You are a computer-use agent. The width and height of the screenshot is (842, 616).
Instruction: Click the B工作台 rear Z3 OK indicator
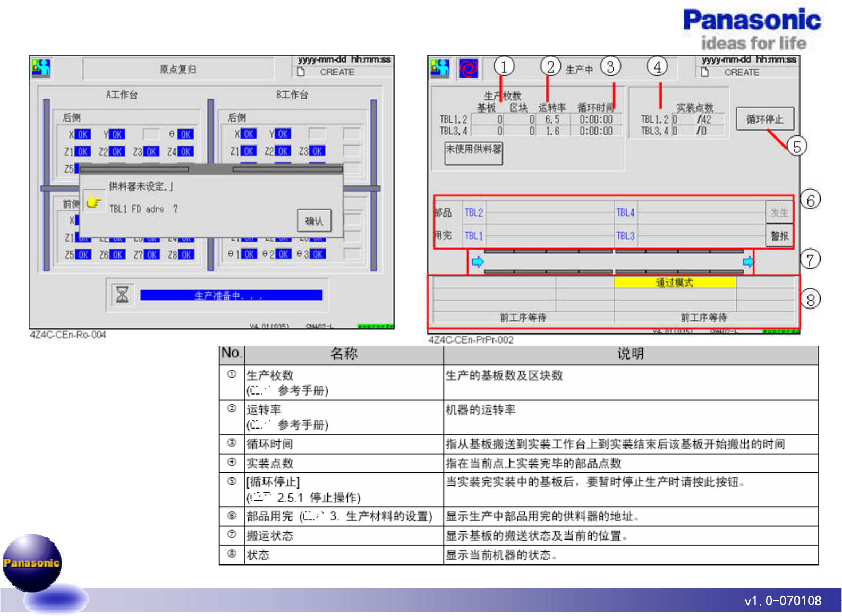[x=317, y=151]
